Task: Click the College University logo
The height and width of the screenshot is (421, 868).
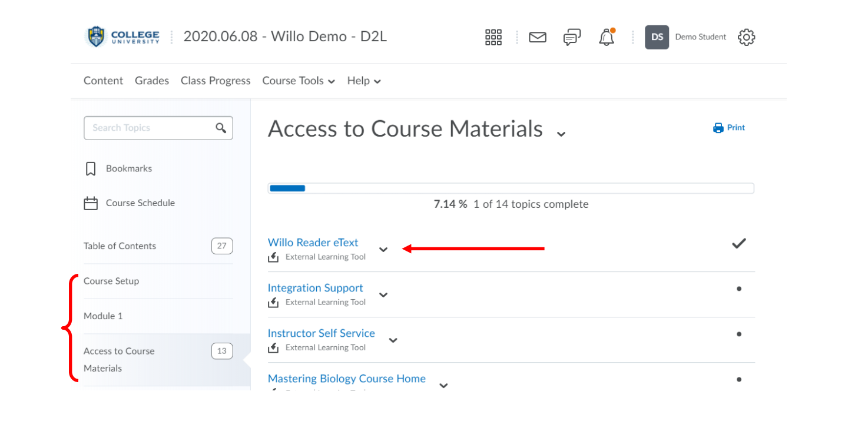Action: pos(124,37)
